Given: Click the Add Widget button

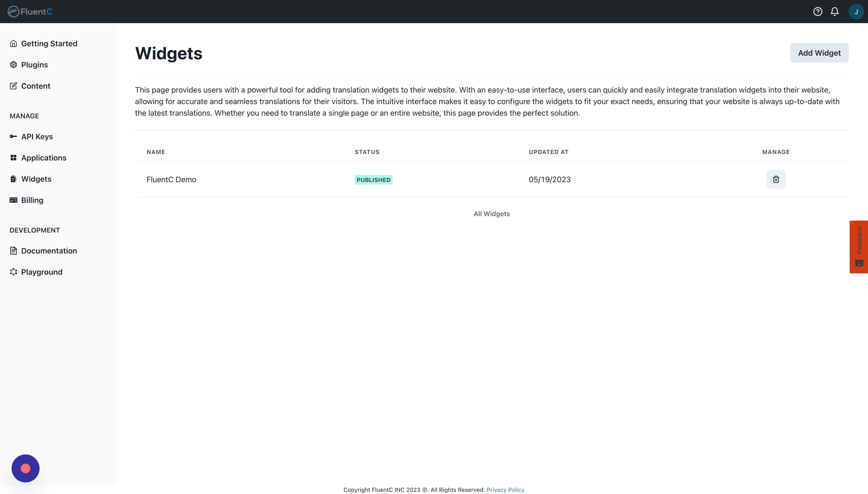Looking at the screenshot, I should point(819,53).
